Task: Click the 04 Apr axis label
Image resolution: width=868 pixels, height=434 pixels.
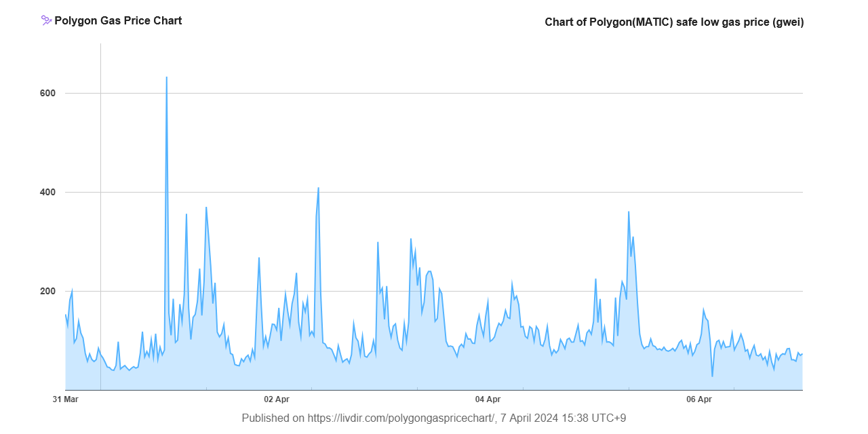Action: 487,399
